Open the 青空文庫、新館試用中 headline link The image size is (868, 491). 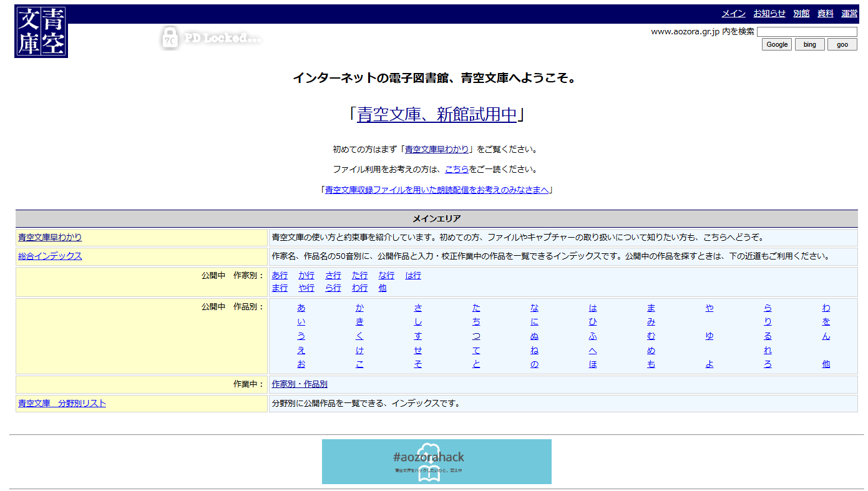click(437, 115)
